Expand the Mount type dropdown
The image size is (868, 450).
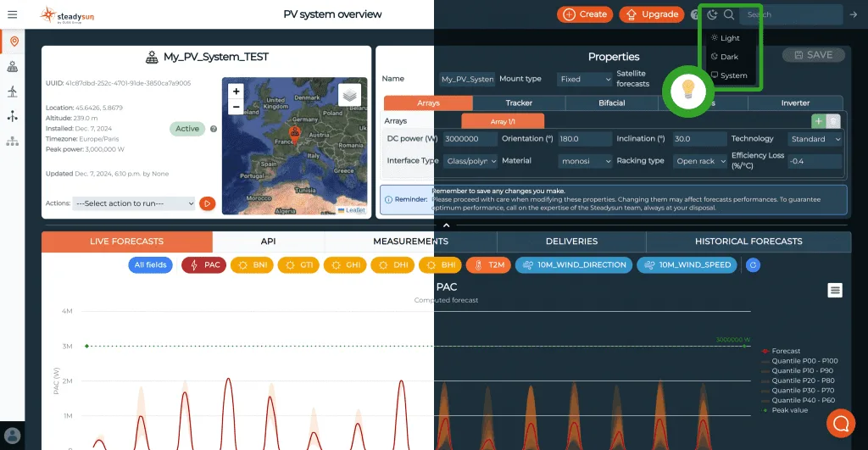[x=585, y=79]
